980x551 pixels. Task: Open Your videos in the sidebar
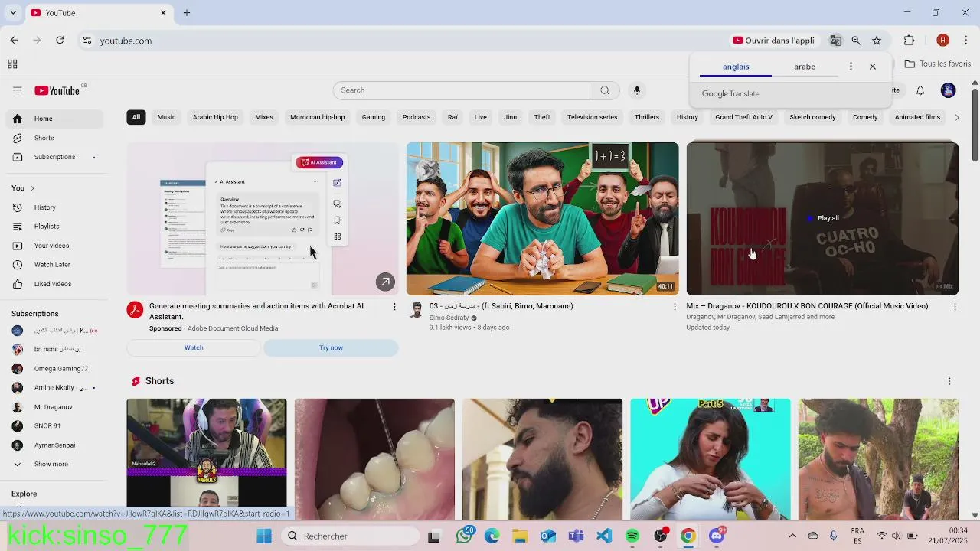pos(54,246)
